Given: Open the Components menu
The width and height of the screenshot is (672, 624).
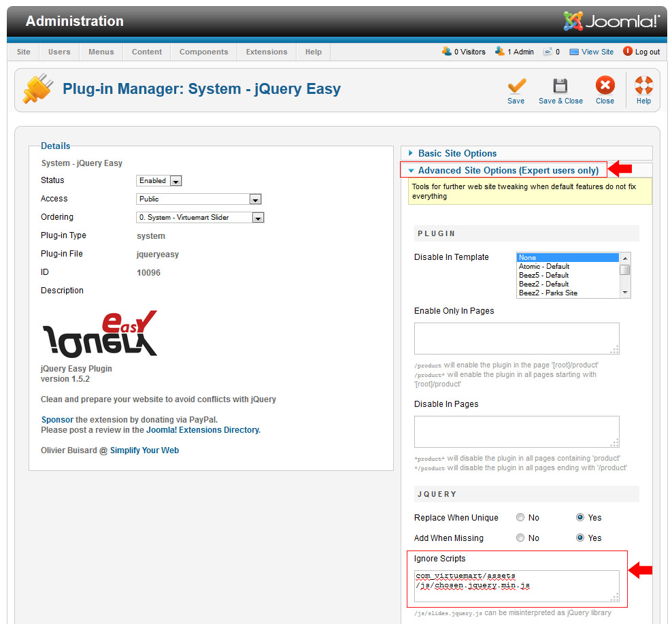Looking at the screenshot, I should tap(203, 52).
